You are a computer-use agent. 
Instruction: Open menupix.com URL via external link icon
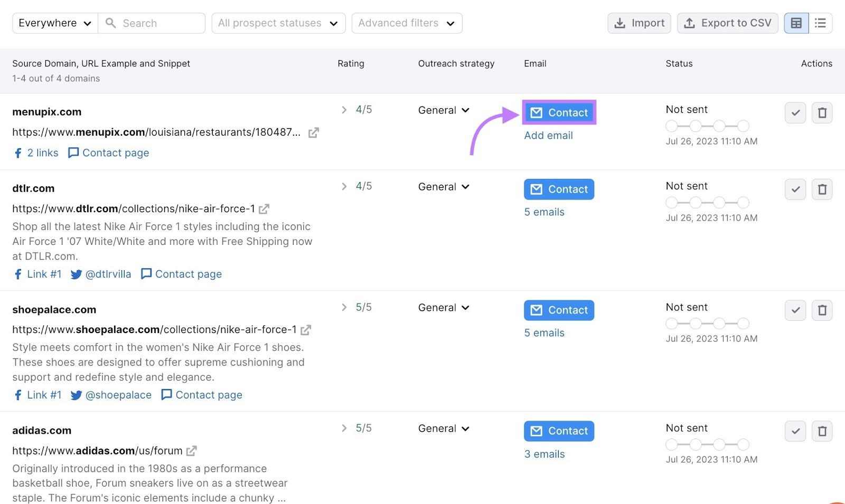click(313, 132)
